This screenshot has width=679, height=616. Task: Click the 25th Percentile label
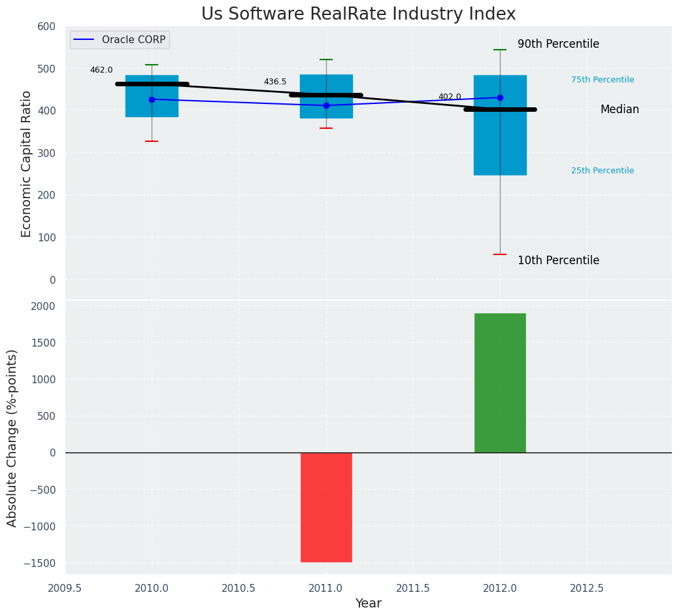click(602, 171)
